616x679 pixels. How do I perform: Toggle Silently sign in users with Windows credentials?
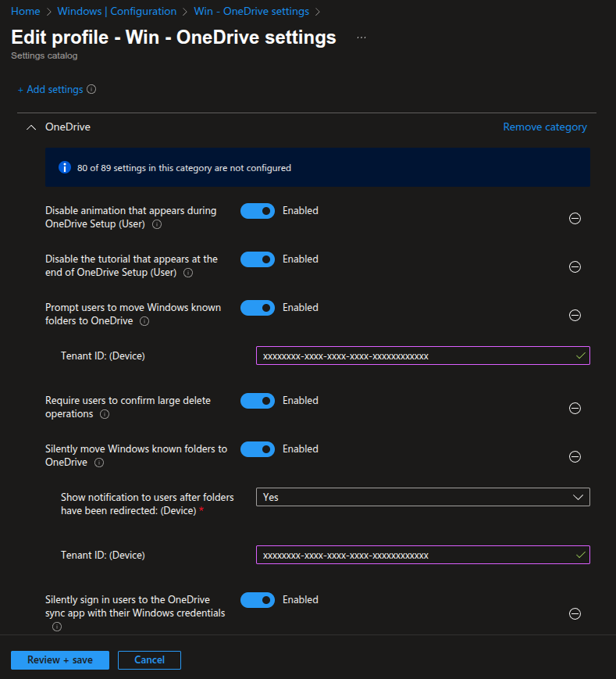(x=258, y=599)
